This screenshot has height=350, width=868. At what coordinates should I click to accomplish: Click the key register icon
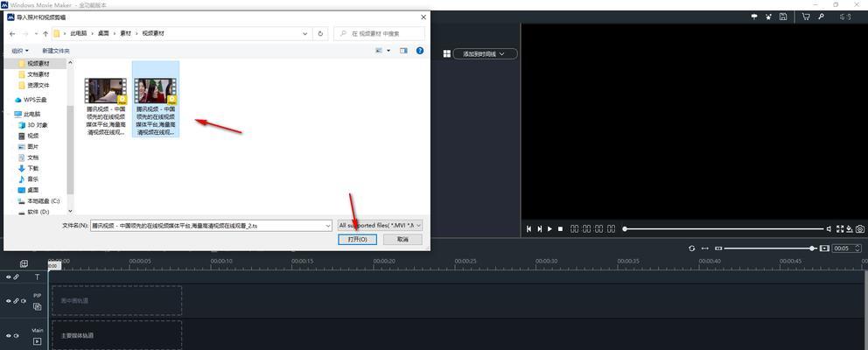click(821, 17)
